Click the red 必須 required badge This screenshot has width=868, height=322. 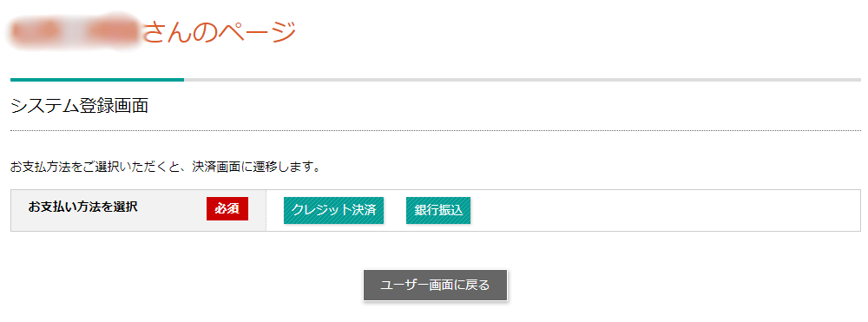pyautogui.click(x=227, y=208)
